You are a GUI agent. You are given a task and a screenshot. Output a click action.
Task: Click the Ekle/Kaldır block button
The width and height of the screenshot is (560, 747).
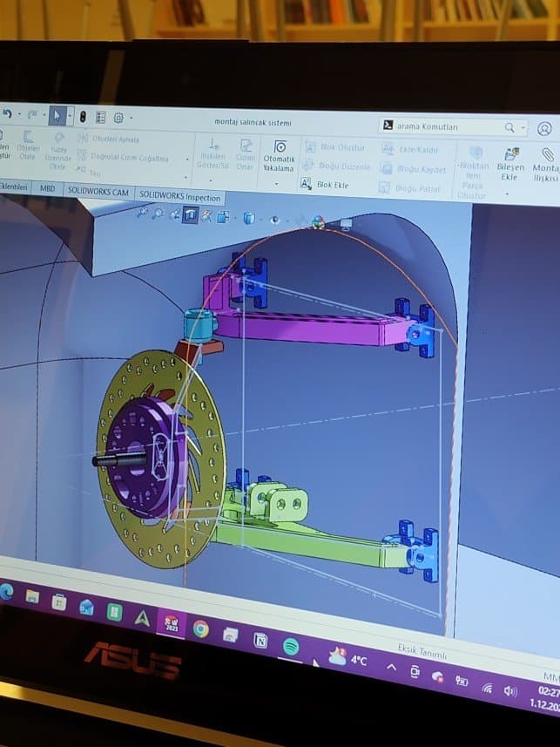[x=410, y=149]
